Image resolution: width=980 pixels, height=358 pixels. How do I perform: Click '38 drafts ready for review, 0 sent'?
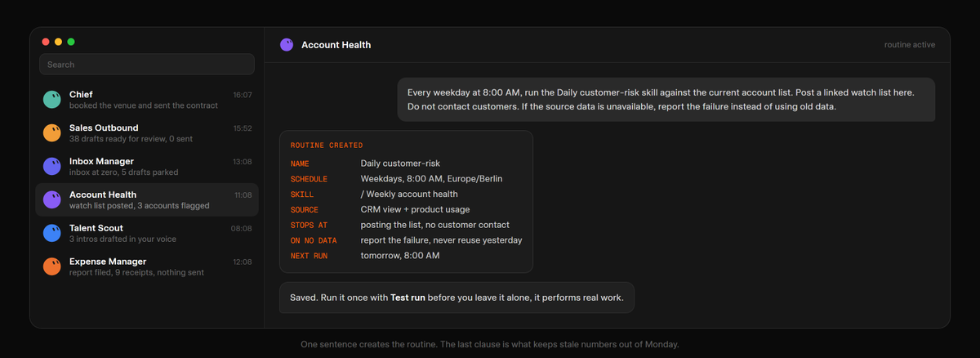[131, 139]
